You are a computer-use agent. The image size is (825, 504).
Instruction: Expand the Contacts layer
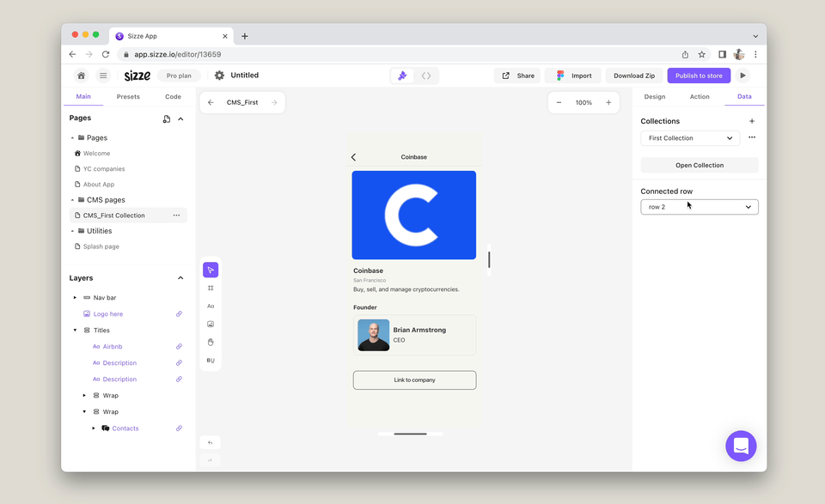[x=94, y=428]
